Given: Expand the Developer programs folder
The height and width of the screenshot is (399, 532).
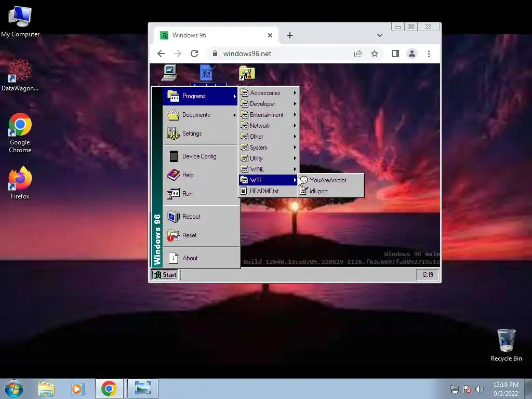Looking at the screenshot, I should coord(268,104).
